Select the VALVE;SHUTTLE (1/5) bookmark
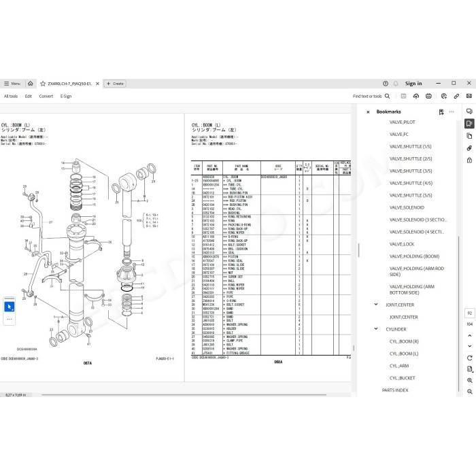The width and height of the screenshot is (476, 476). [410, 146]
